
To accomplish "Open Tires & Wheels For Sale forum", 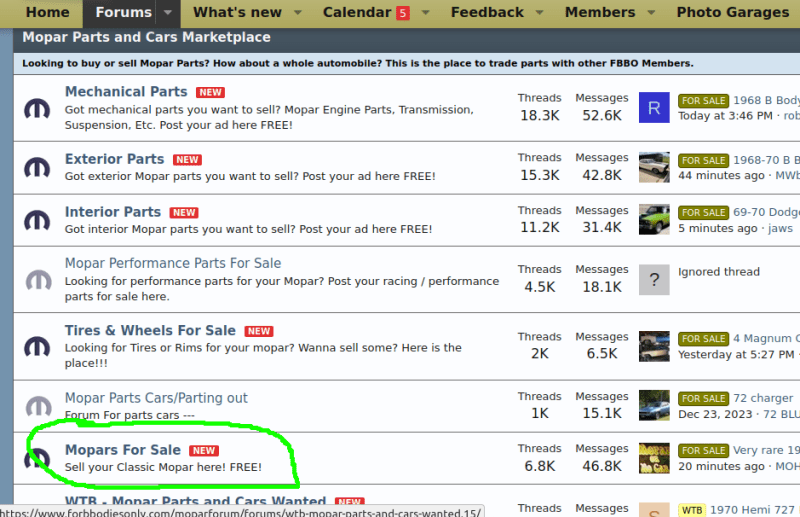I will pos(150,330).
